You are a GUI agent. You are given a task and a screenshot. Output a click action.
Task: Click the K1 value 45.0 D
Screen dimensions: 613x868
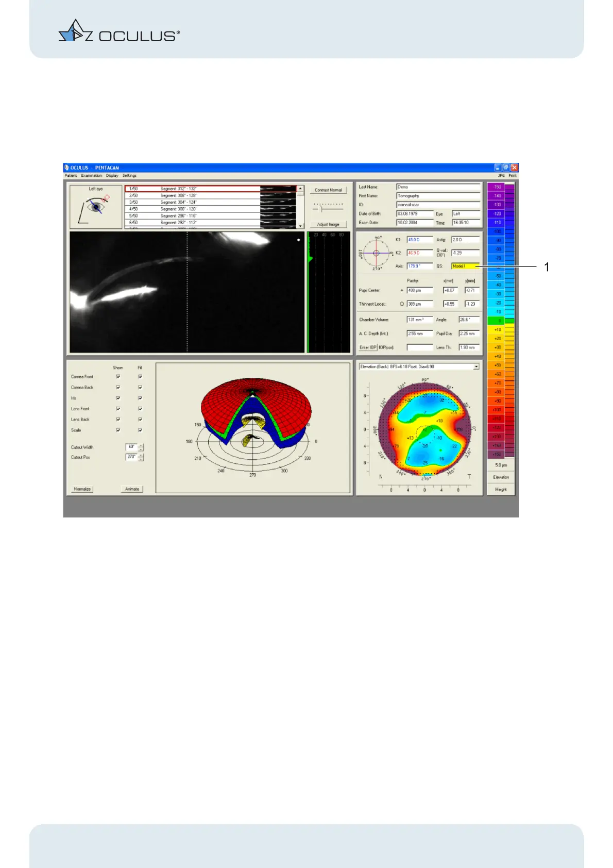coord(420,240)
